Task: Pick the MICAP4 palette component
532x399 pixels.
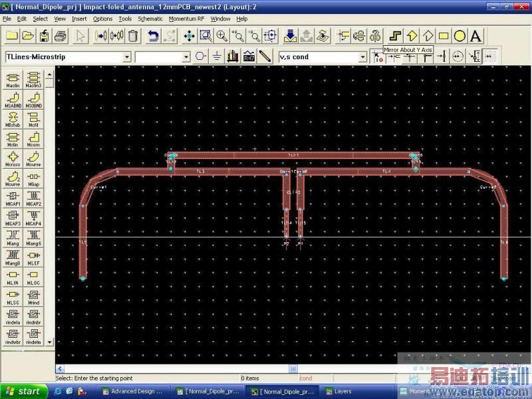Action: click(x=33, y=218)
